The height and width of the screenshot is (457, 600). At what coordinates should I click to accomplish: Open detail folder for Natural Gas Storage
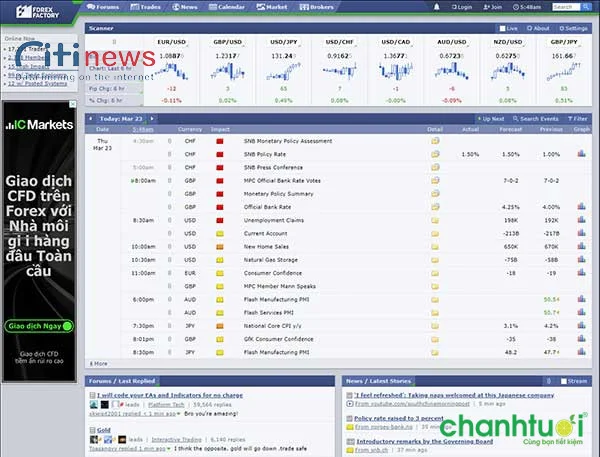[435, 260]
